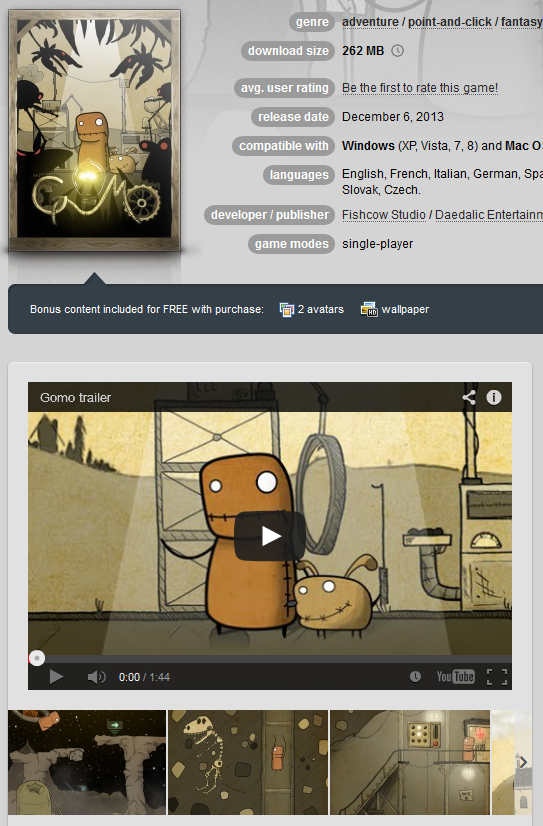Click the game modes label pill
The height and width of the screenshot is (826, 543).
(x=291, y=244)
